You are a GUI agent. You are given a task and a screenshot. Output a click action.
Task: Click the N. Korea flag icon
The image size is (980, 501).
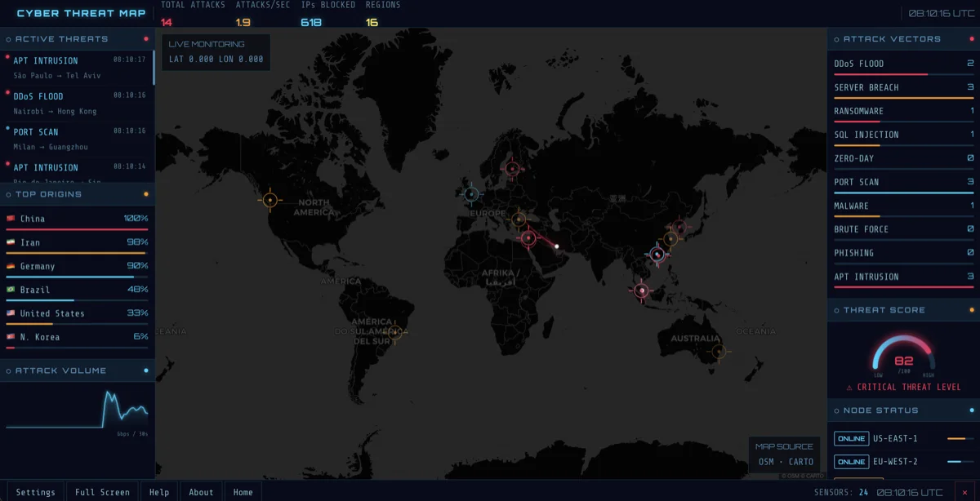[x=11, y=337]
